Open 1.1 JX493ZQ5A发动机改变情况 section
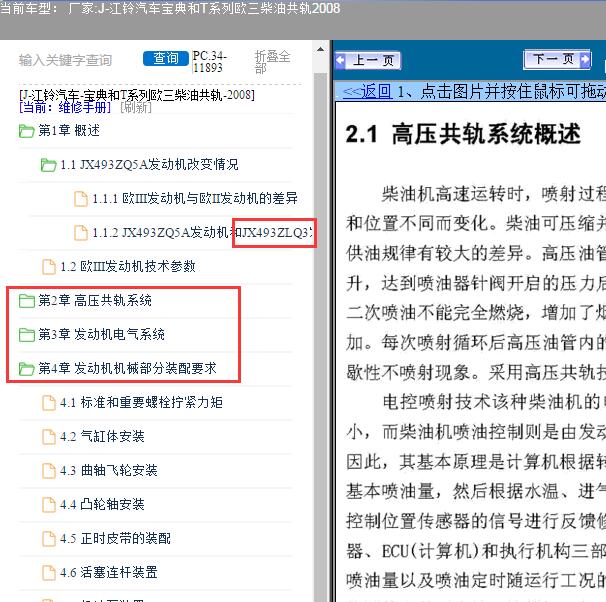 [149, 165]
